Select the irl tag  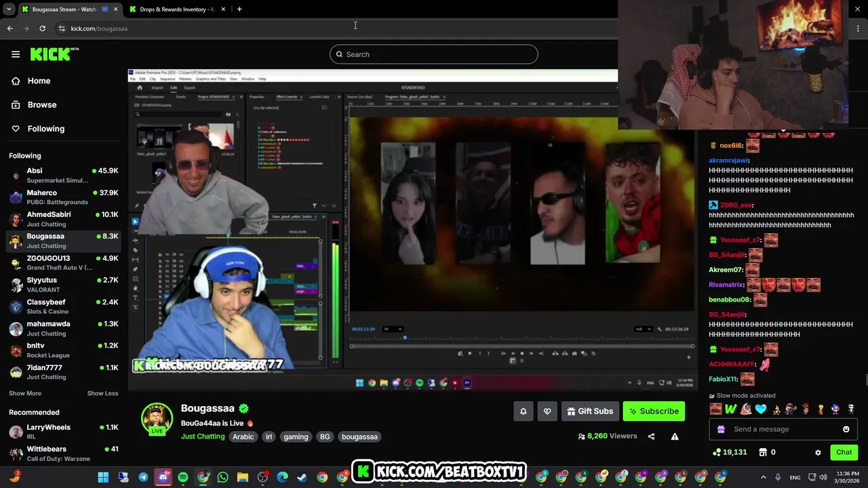click(269, 436)
